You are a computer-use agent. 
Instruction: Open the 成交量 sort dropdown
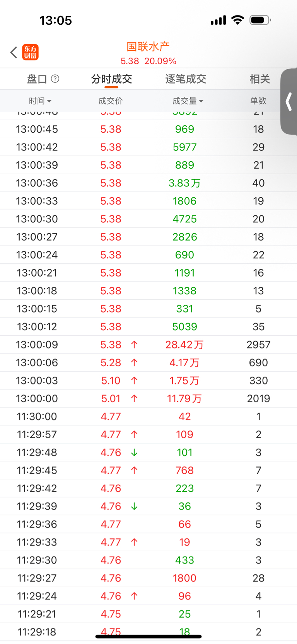(188, 101)
